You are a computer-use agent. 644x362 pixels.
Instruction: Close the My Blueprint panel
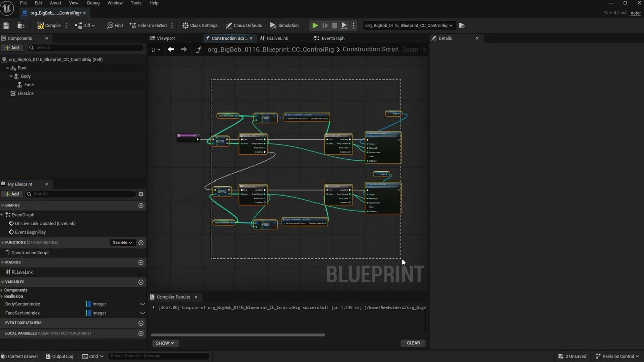coord(47,184)
